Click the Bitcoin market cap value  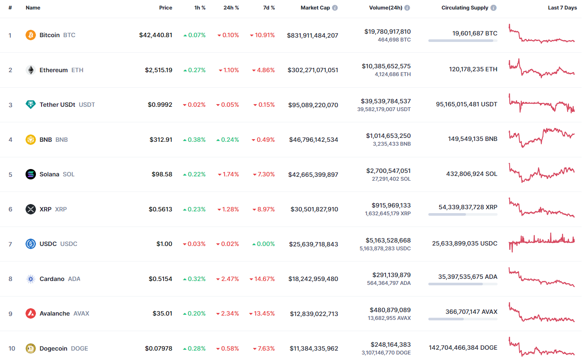coord(312,35)
